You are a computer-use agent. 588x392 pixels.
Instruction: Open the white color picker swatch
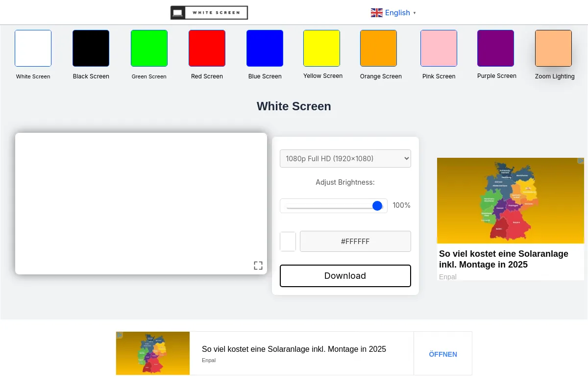click(288, 242)
